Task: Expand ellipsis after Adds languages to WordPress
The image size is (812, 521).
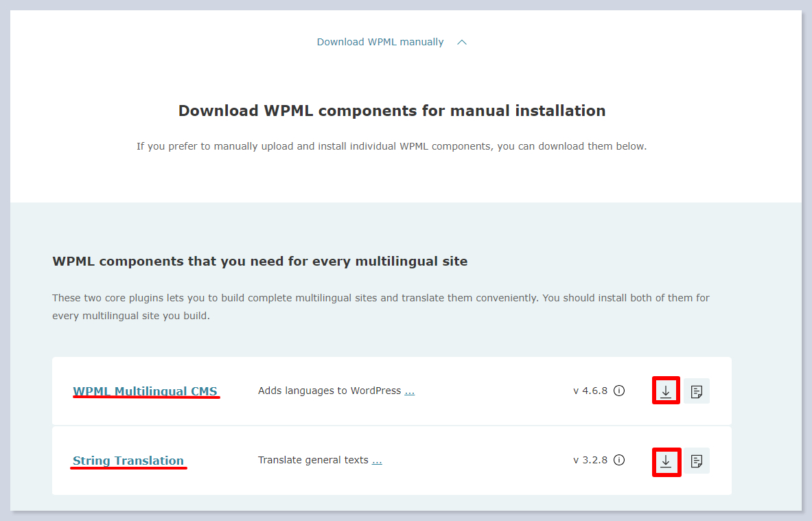Action: click(x=410, y=391)
